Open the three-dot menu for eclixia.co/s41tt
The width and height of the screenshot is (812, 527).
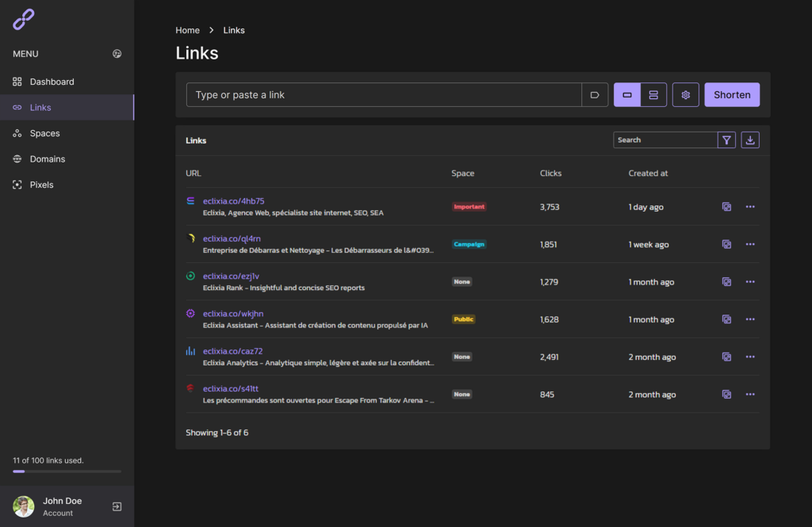[750, 395]
